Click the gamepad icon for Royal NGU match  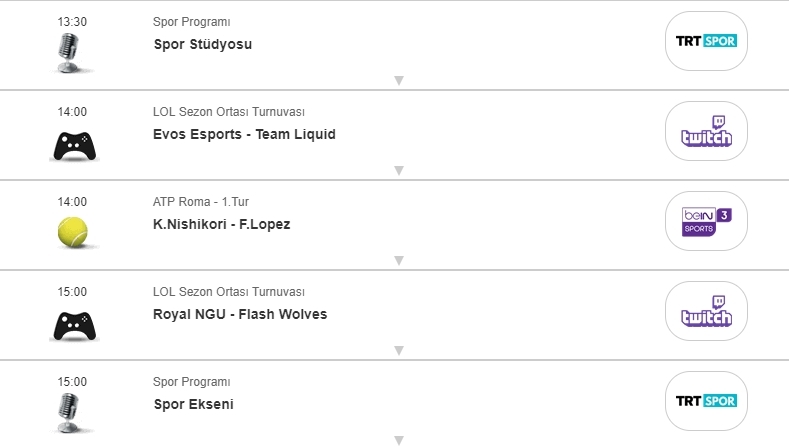pos(73,327)
